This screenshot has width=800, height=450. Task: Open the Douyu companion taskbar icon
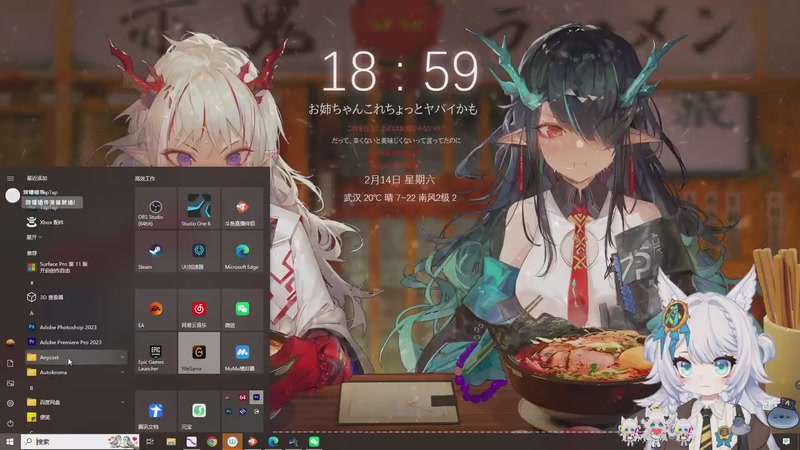[x=253, y=441]
